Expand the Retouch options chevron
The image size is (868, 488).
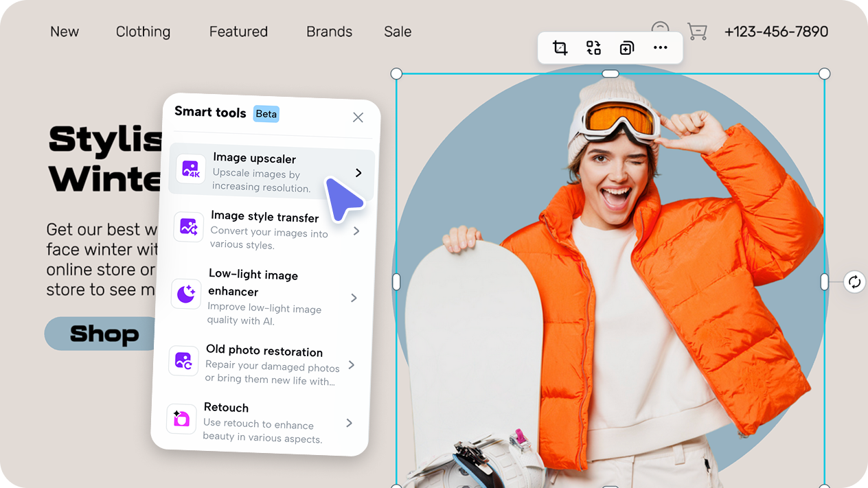tap(349, 423)
